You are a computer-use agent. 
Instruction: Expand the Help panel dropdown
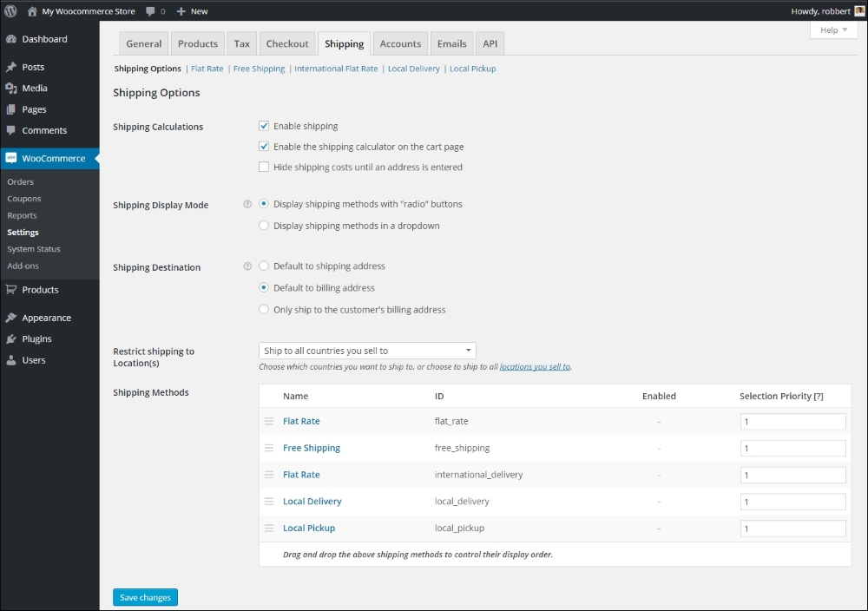[833, 30]
